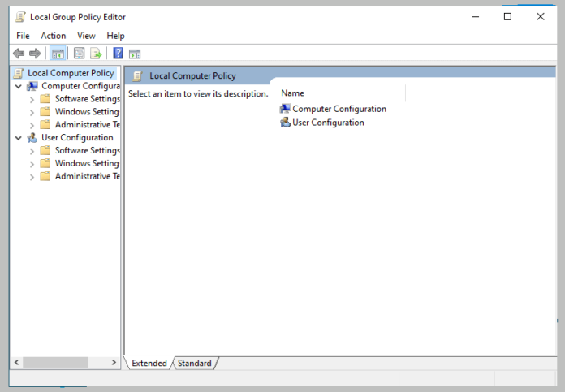Click the Export List toolbar icon

coord(96,54)
